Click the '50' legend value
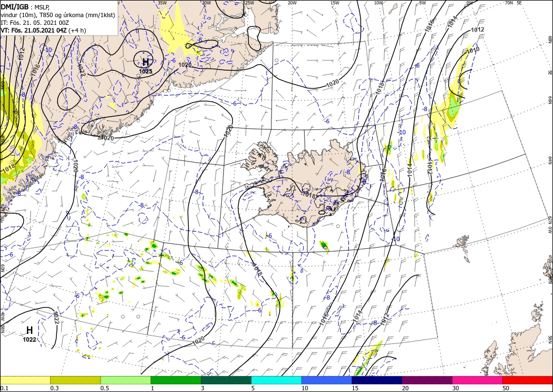Screen dimensions: 553x392 click(506, 388)
